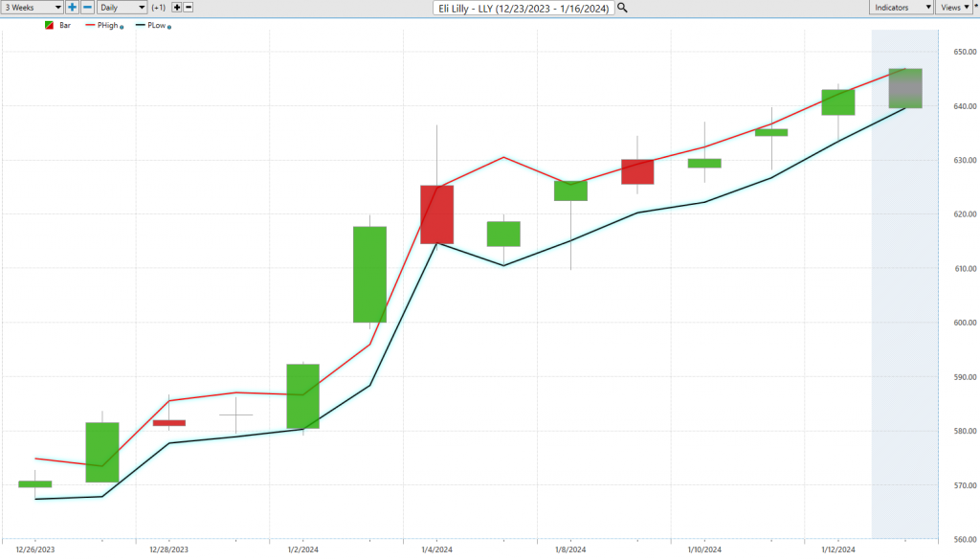Click the Eli Lilly - LLY symbol field
980x560 pixels.
tap(523, 8)
